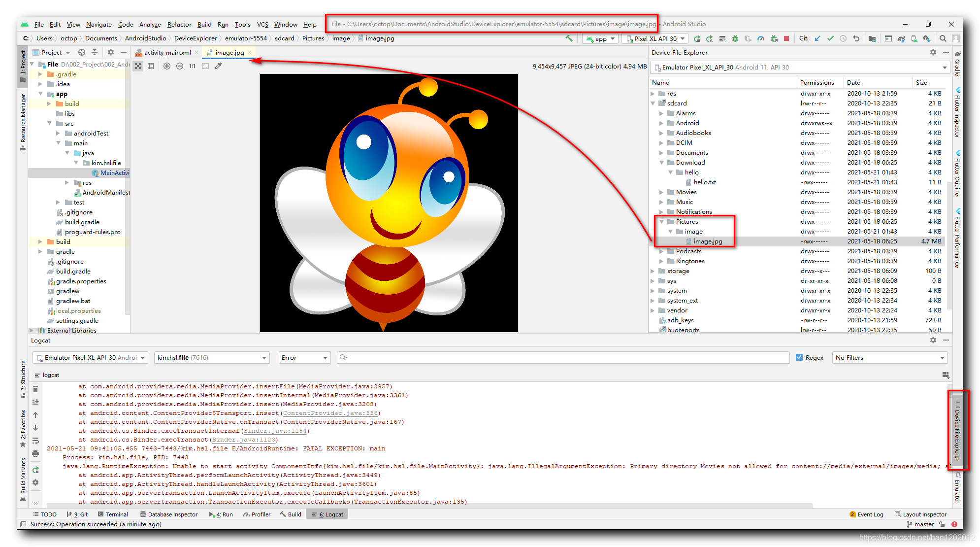The width and height of the screenshot is (980, 547).
Task: Click the green Debug app bug icon
Action: pyautogui.click(x=735, y=38)
